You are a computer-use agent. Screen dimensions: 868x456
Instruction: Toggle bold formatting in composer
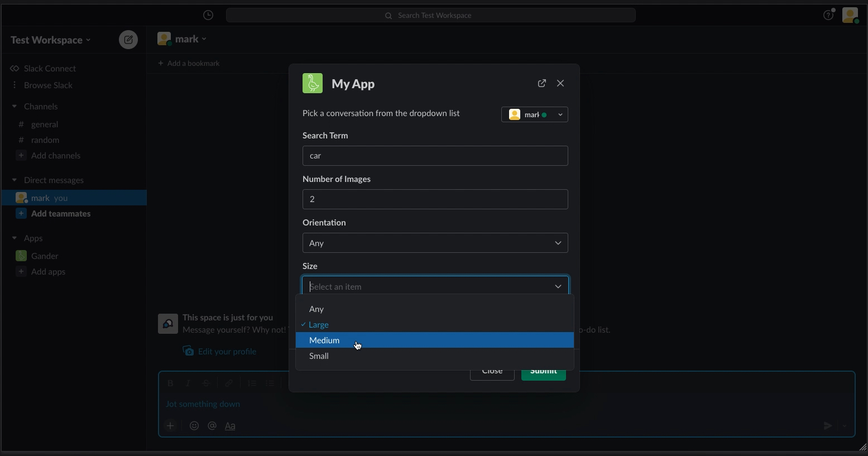pos(170,383)
